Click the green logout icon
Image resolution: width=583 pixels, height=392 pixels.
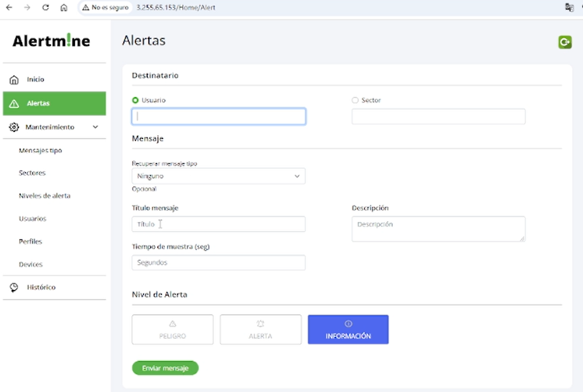click(565, 42)
